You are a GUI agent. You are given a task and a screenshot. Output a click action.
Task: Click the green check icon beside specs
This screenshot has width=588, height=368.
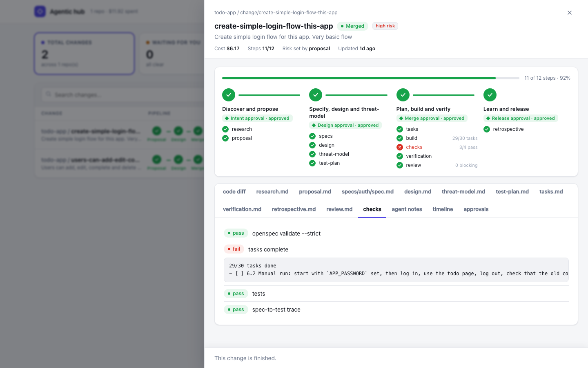pos(312,136)
